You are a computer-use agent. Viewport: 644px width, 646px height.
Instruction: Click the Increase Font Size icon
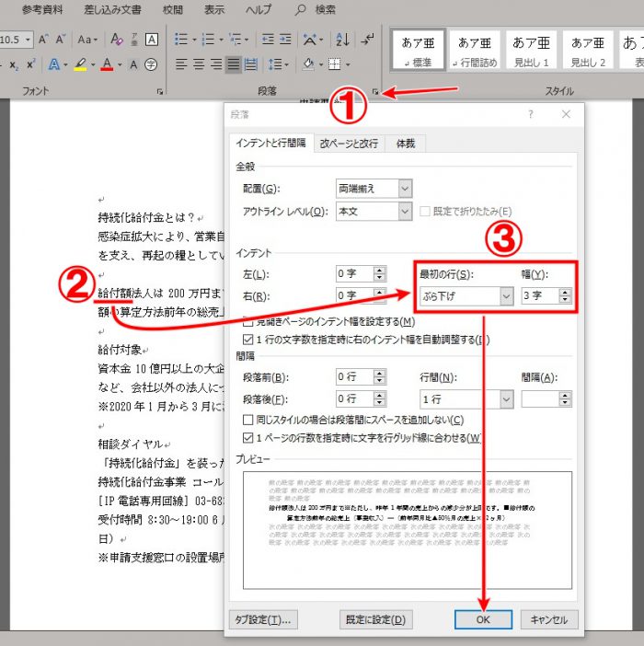click(43, 40)
